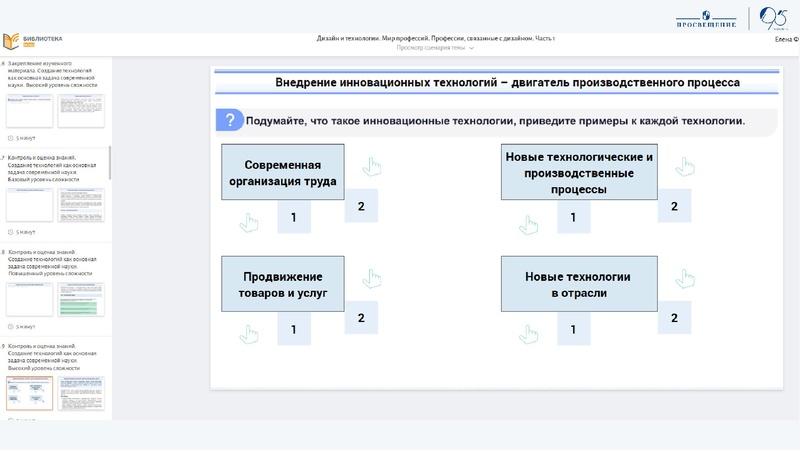The height and width of the screenshot is (450, 800).
Task: Open highlighted first thumbnail of section 9
Action: (30, 393)
